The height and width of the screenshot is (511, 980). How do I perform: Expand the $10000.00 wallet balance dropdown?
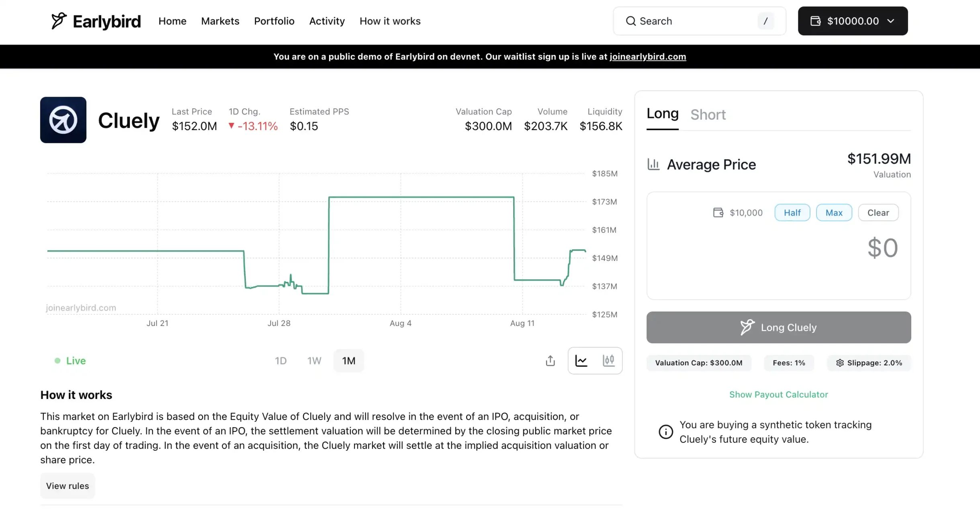[x=853, y=21]
